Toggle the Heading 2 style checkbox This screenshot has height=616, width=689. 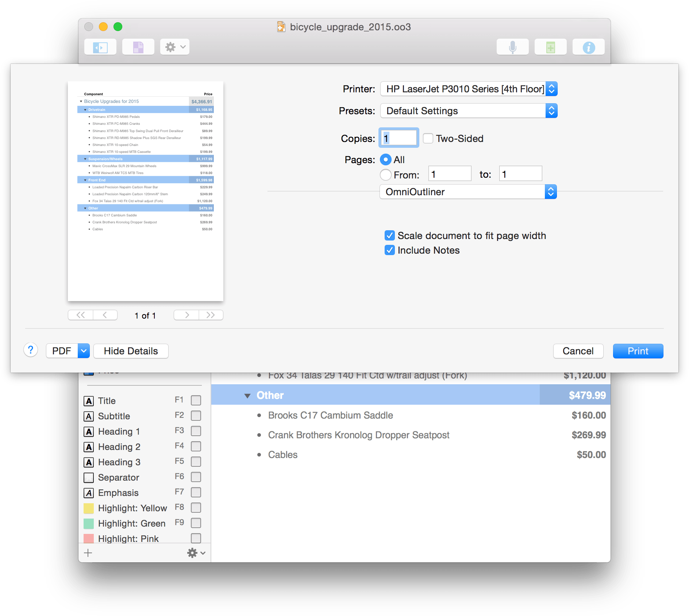196,446
